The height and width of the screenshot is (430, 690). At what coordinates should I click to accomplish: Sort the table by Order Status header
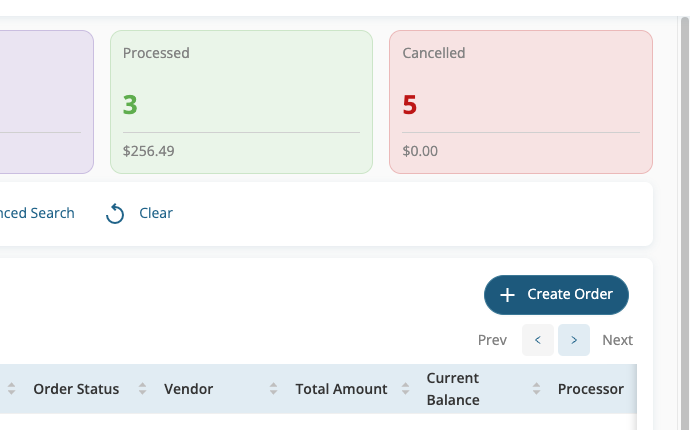point(76,389)
